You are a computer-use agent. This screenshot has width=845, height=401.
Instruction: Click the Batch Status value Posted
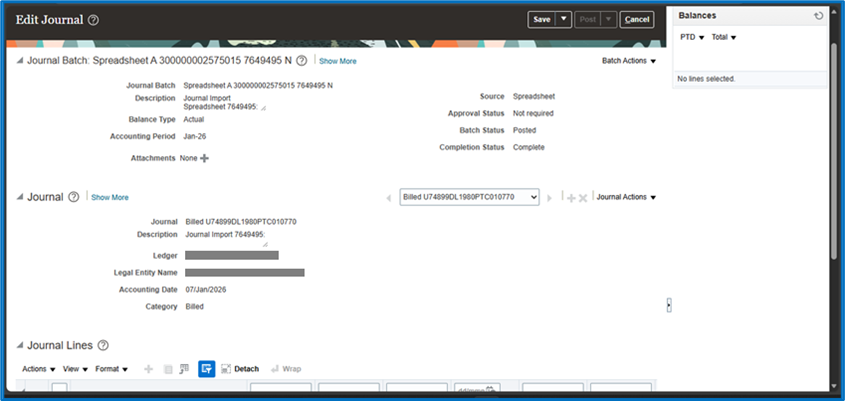(x=524, y=130)
